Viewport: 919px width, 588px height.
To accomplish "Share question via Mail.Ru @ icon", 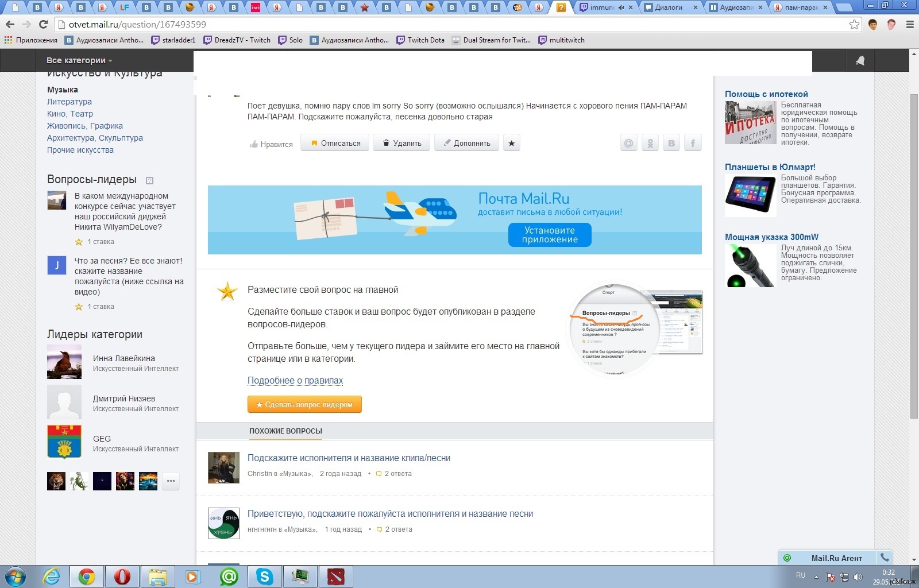I will coord(629,144).
